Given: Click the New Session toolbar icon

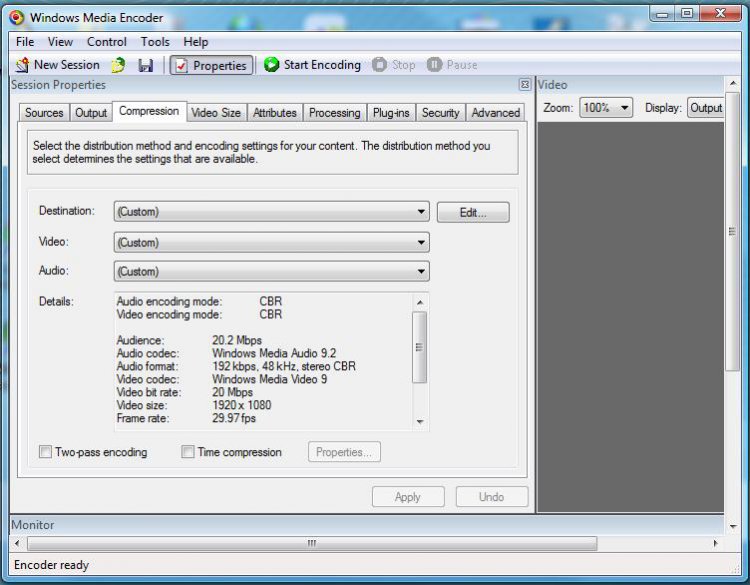Looking at the screenshot, I should 22,65.
